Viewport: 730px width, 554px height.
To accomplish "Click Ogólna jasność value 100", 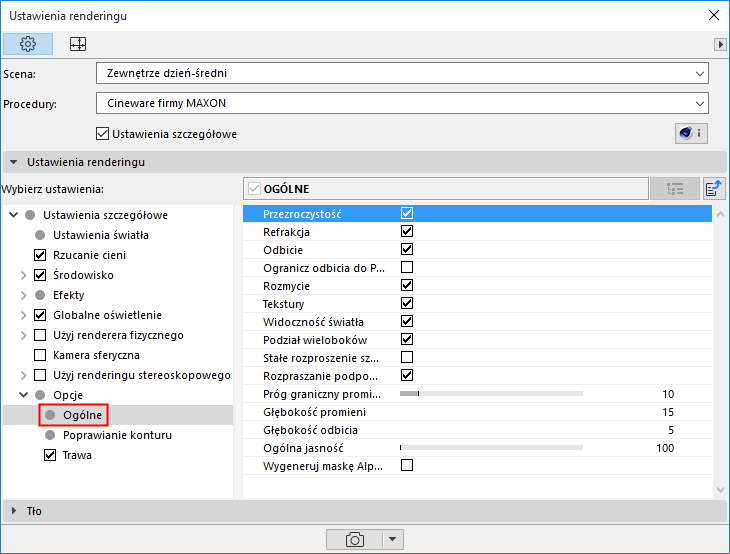I will (x=665, y=448).
